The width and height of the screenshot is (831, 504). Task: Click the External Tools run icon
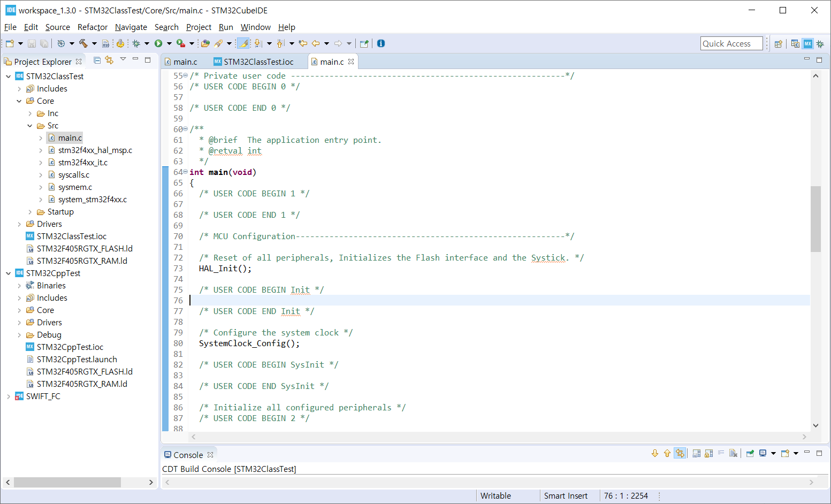(181, 43)
